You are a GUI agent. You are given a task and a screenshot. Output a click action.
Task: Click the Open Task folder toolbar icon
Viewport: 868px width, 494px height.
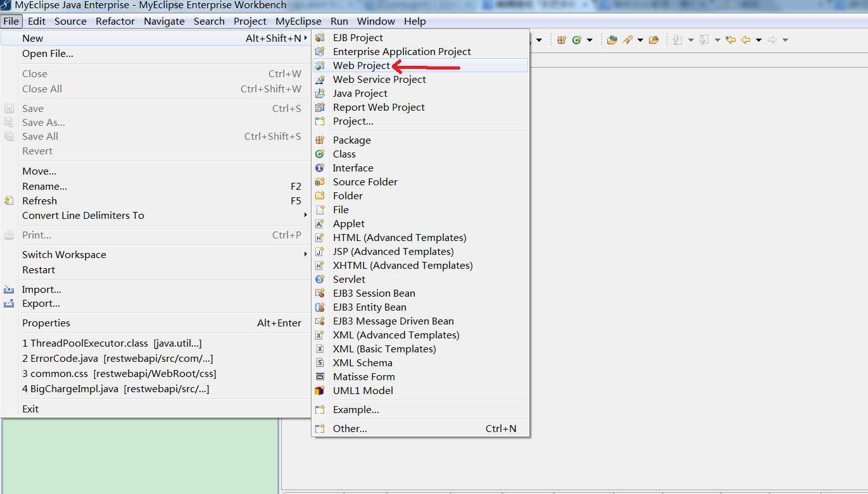click(654, 40)
